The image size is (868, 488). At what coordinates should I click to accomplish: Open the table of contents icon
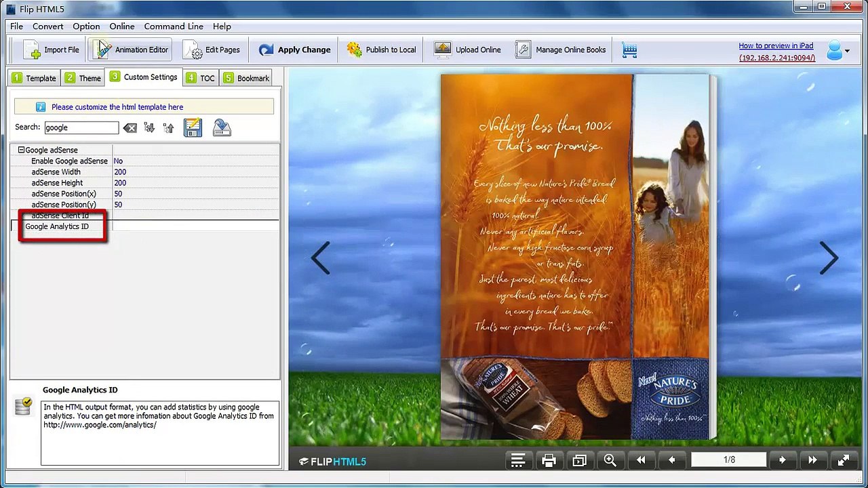[518, 461]
